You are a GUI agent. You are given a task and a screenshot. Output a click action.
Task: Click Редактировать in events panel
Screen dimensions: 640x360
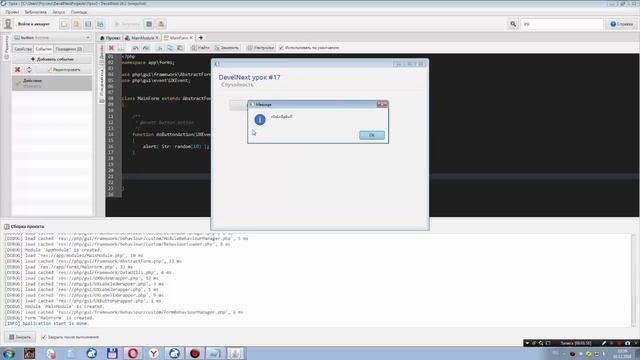(64, 70)
